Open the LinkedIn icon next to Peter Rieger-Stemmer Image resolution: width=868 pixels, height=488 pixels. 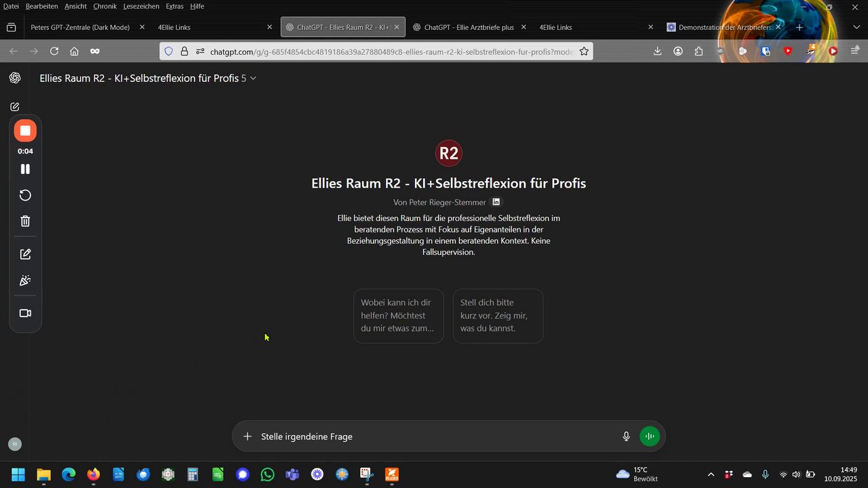(496, 202)
